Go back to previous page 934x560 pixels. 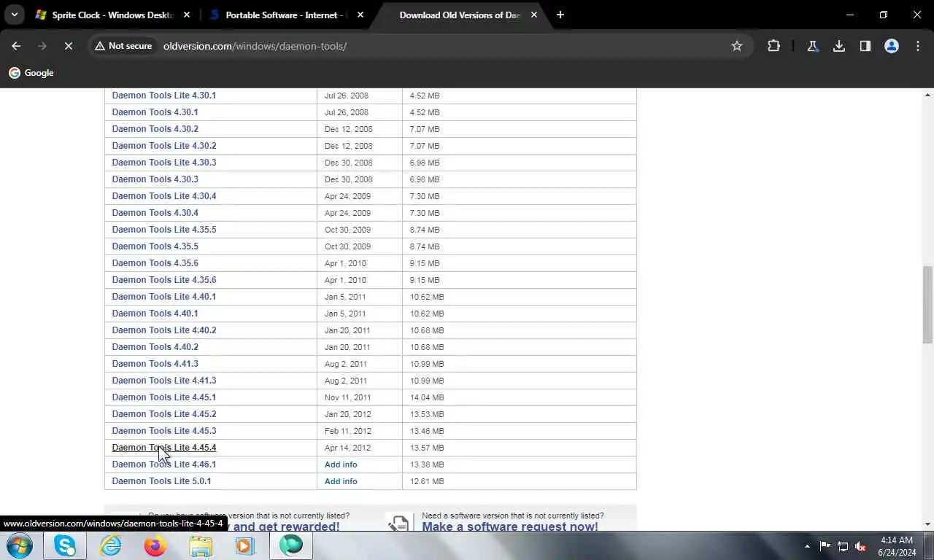tap(16, 46)
